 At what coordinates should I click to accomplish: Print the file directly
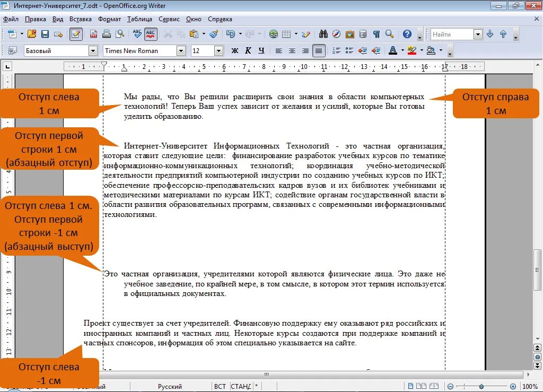coord(107,34)
